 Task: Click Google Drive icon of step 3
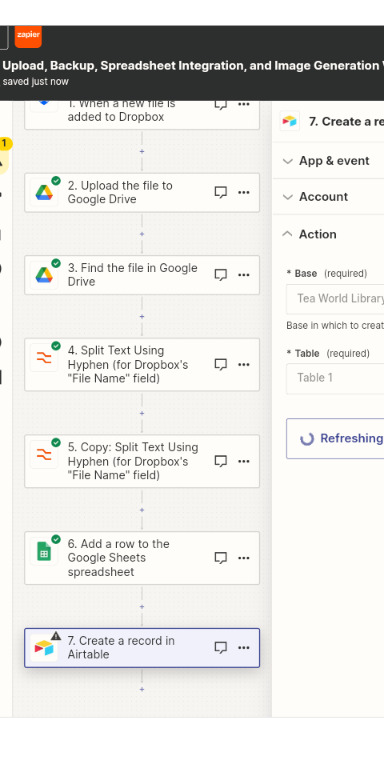pos(44,275)
